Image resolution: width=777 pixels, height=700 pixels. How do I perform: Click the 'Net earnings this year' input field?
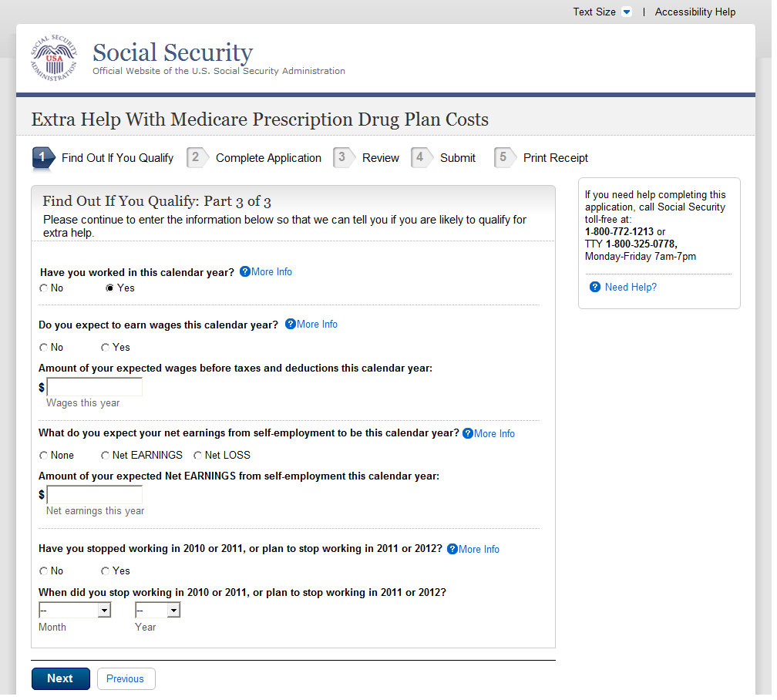click(95, 495)
